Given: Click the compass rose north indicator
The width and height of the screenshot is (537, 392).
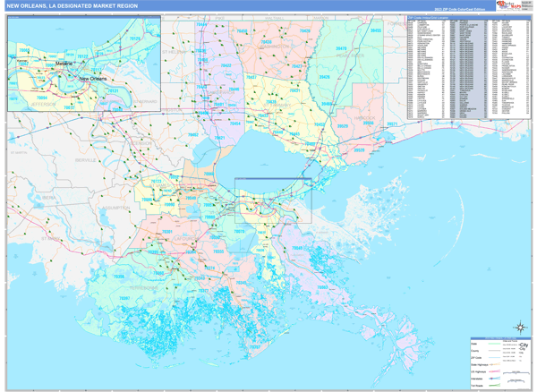Looking at the screenshot, I should coord(520,328).
